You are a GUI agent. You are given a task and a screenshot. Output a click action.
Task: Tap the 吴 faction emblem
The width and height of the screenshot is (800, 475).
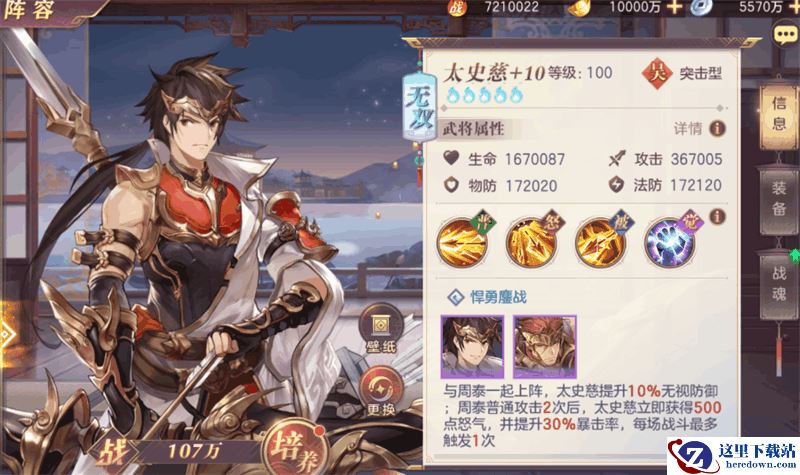pos(657,73)
